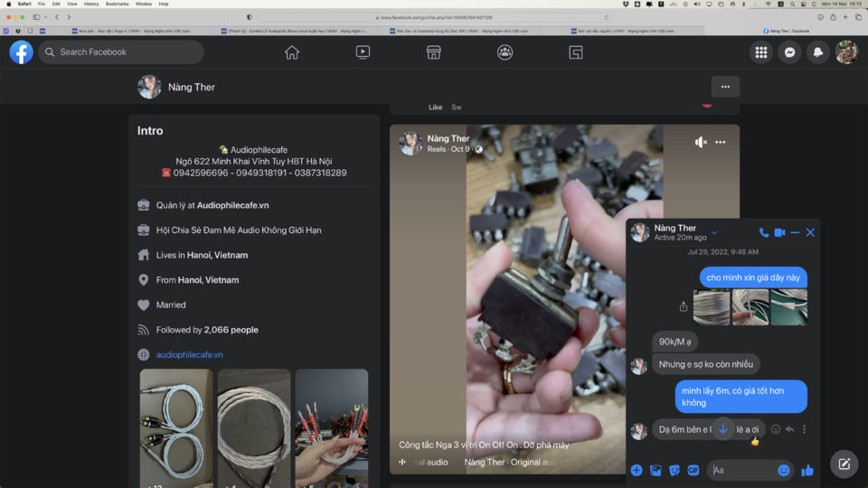Unmute the reel with the speaker toggle
The image size is (868, 488).
click(701, 142)
